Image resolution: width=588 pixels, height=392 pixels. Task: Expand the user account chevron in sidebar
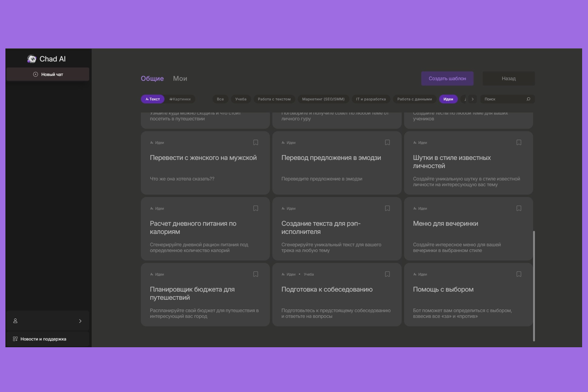coord(80,321)
